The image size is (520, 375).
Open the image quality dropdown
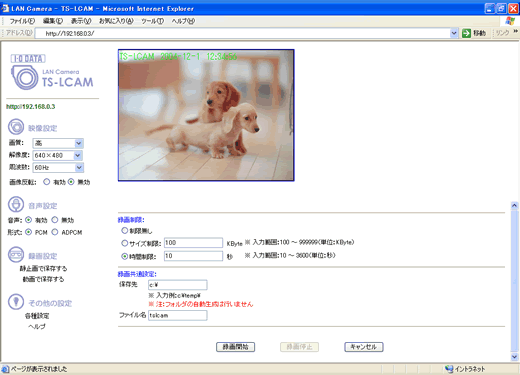tap(58, 143)
